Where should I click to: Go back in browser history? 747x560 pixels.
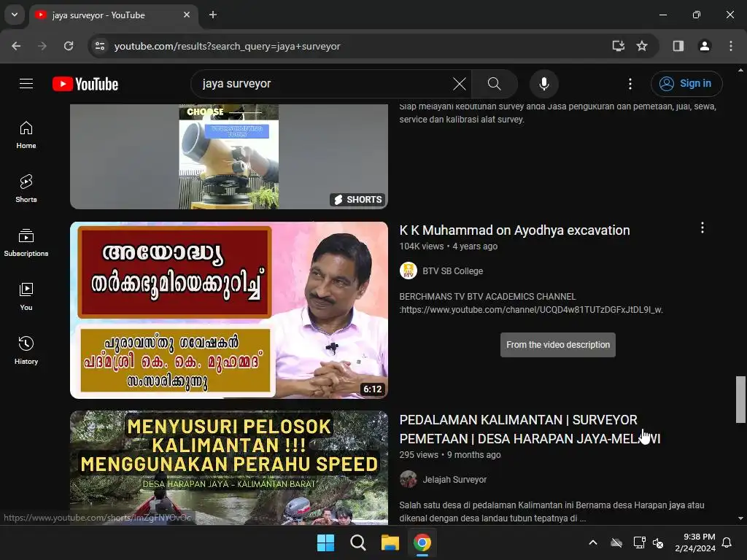pyautogui.click(x=16, y=46)
